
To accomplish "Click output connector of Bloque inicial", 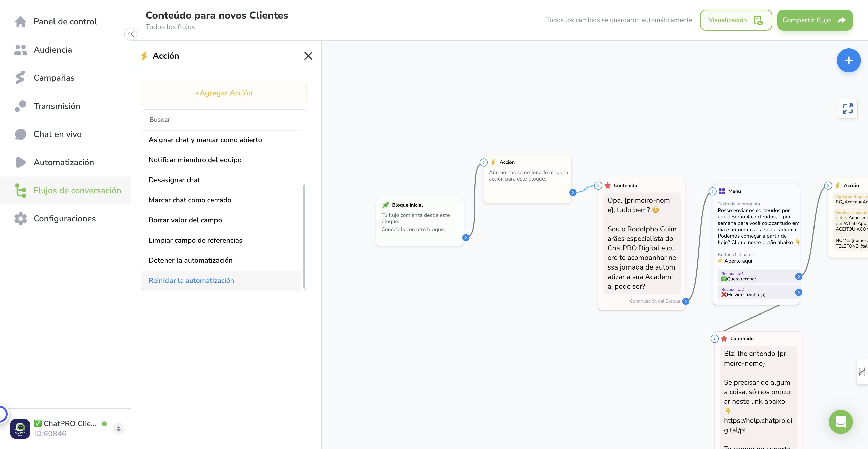I will [x=466, y=238].
